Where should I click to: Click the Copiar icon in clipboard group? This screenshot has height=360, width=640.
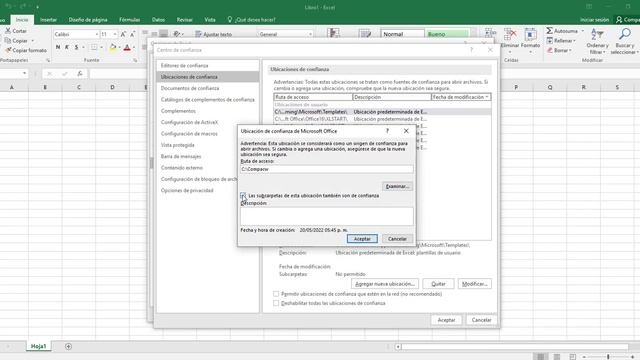(x=8, y=40)
